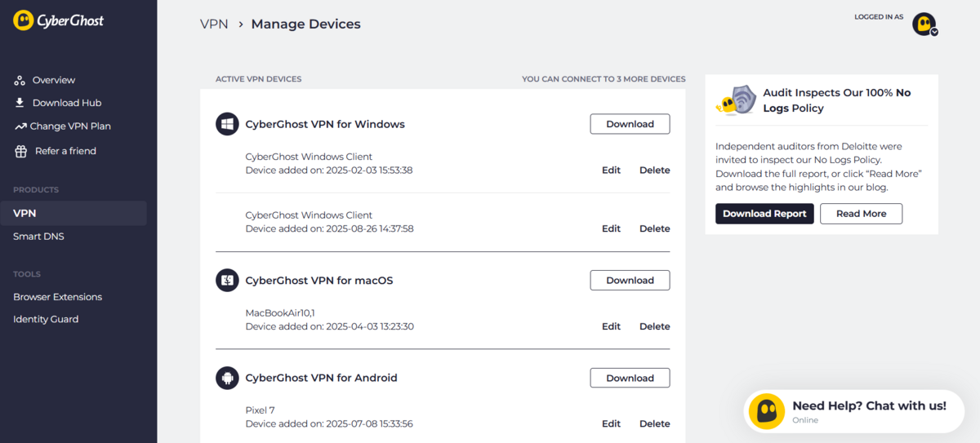Edit the Windows device added 2025-08-26
The width and height of the screenshot is (980, 443).
(x=611, y=229)
